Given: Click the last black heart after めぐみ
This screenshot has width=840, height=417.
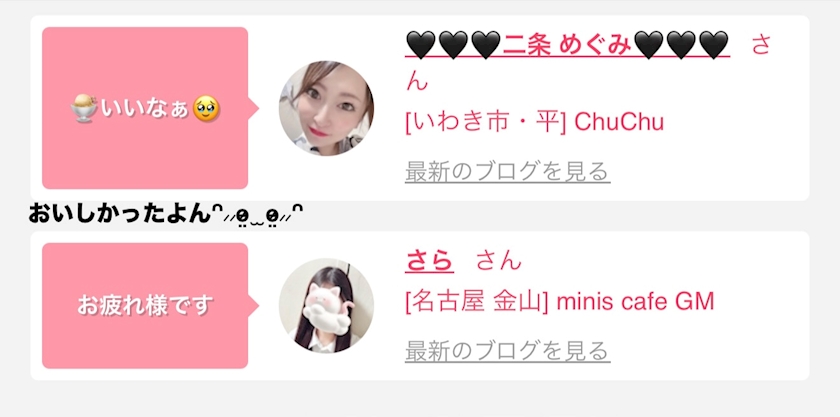Looking at the screenshot, I should tap(714, 44).
